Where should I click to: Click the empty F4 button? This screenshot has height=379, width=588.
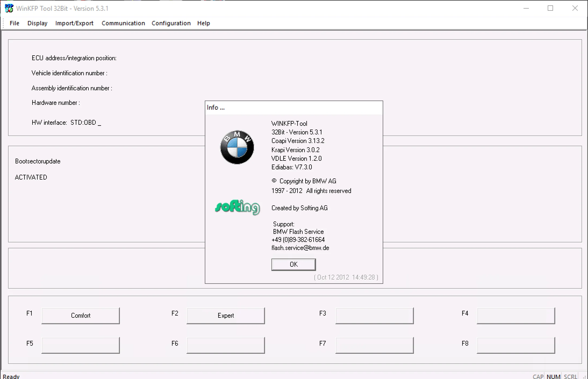(516, 316)
